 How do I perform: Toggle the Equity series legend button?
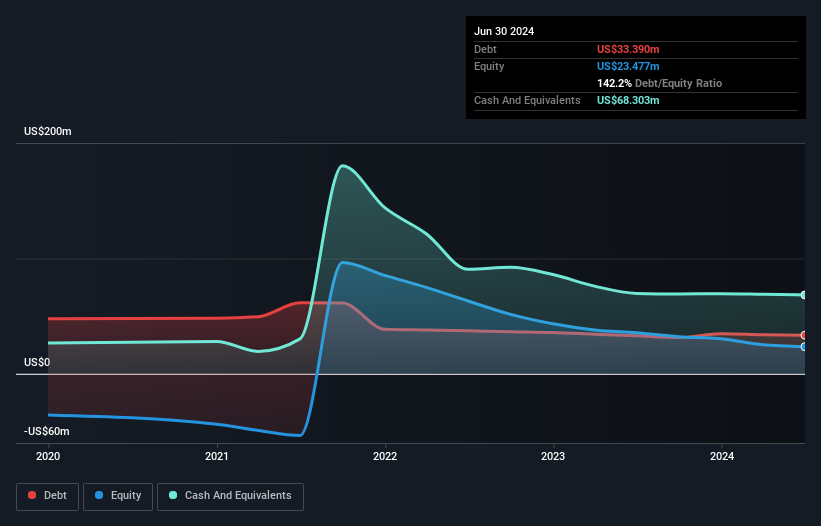click(x=118, y=496)
